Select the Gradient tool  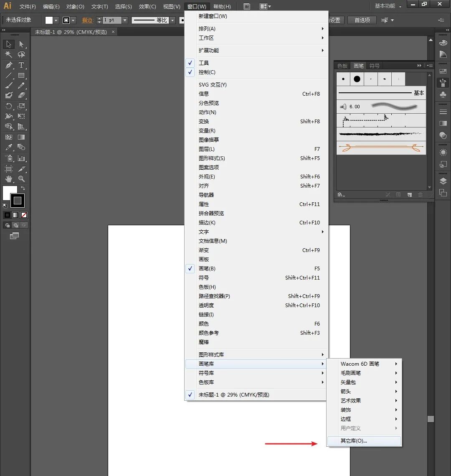[21, 137]
